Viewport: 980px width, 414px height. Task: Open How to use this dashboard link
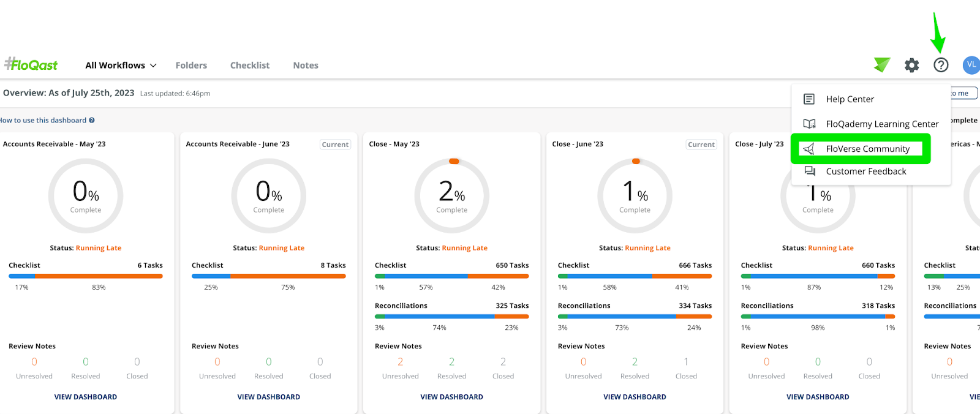tap(43, 121)
